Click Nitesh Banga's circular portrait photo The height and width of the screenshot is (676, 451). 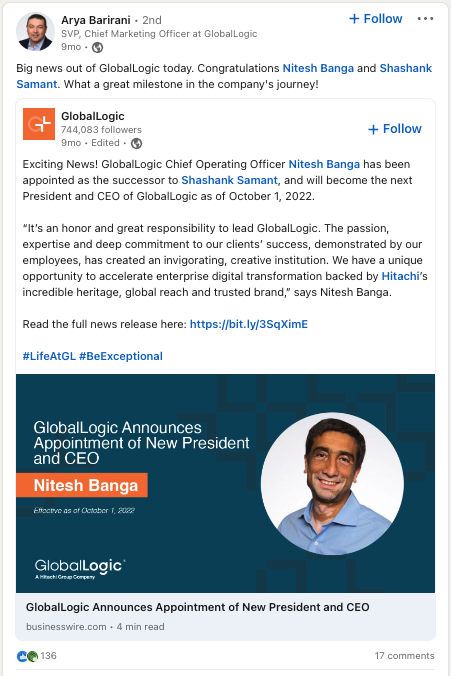click(332, 484)
